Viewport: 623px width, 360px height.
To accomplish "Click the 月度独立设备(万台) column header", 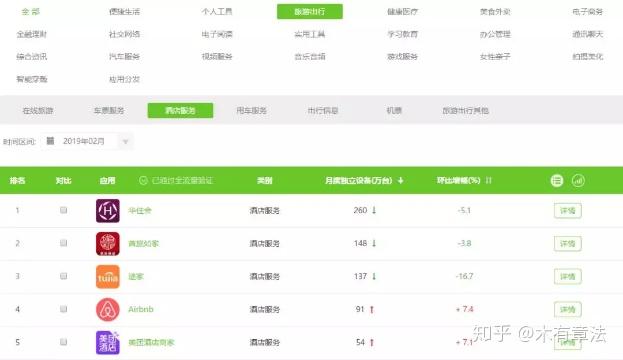I will [x=359, y=181].
